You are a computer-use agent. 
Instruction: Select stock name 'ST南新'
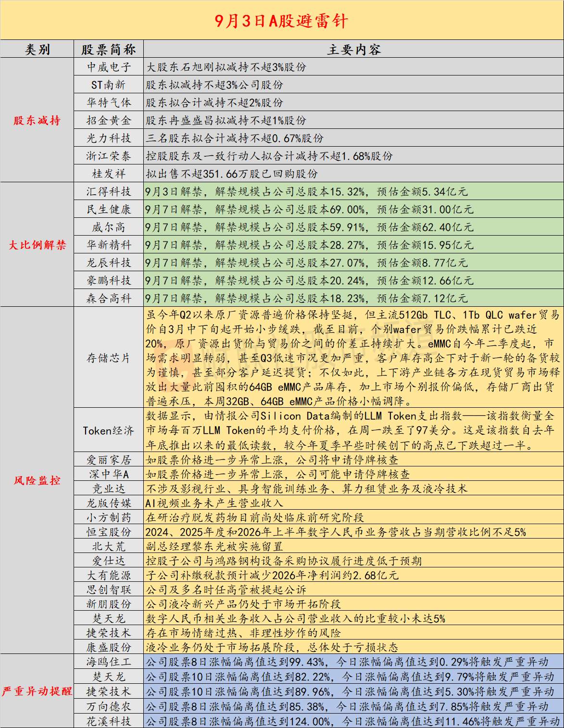pos(109,85)
